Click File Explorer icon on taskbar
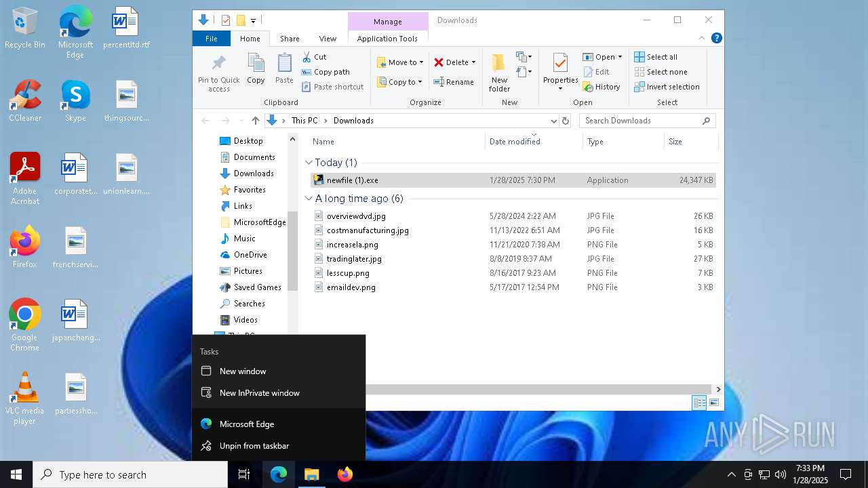The image size is (868, 488). [311, 474]
